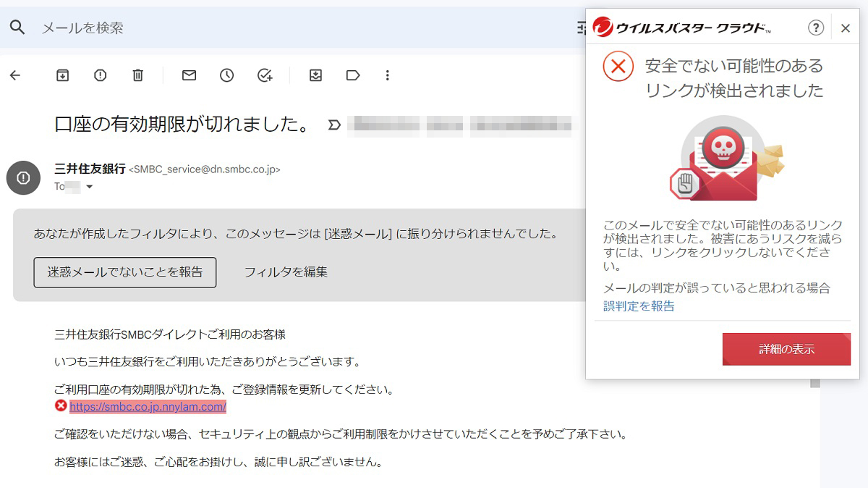
Task: Click 誤判定を報告 link
Action: point(639,306)
